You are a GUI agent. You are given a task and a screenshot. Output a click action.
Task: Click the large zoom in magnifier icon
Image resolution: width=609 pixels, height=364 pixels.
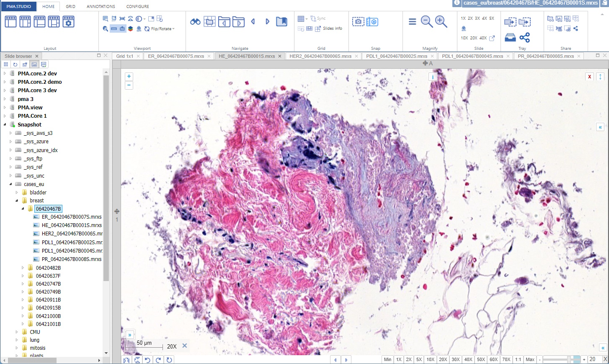click(x=441, y=22)
